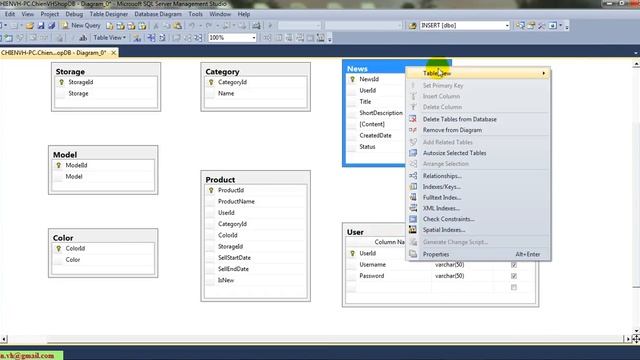
Task: Click the primary key icon beside StorageId
Action: 61,82
